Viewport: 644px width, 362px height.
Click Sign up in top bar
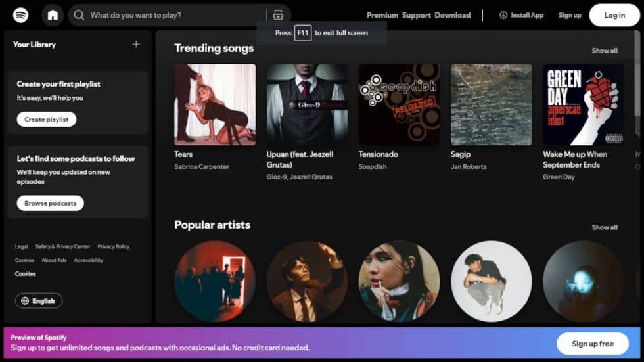(570, 15)
